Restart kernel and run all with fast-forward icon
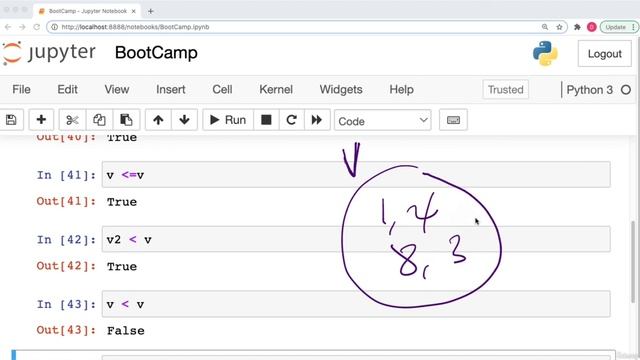 click(x=317, y=120)
